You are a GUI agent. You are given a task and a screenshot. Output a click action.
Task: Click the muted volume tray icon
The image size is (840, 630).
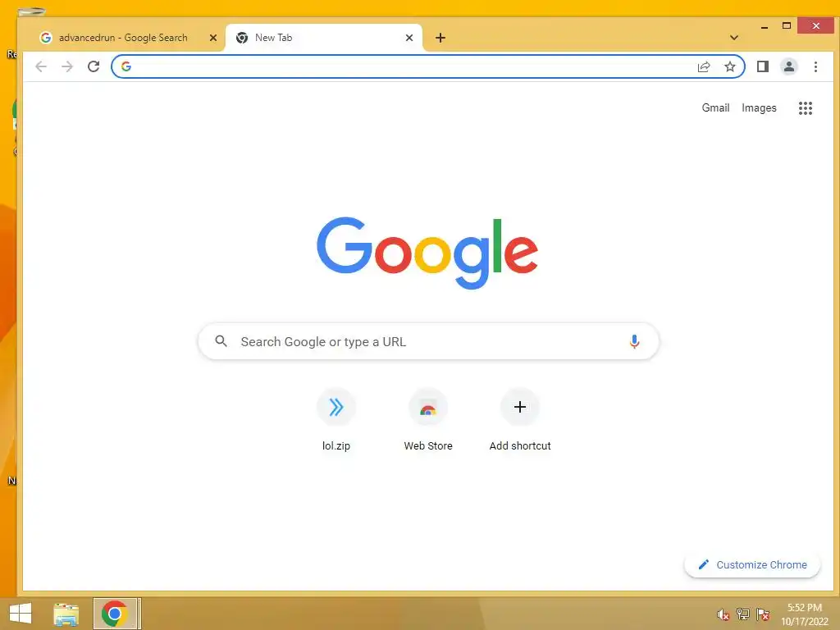[x=724, y=614]
